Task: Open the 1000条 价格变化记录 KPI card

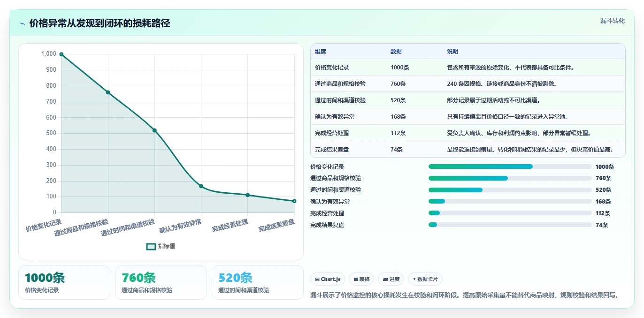Action: click(64, 282)
